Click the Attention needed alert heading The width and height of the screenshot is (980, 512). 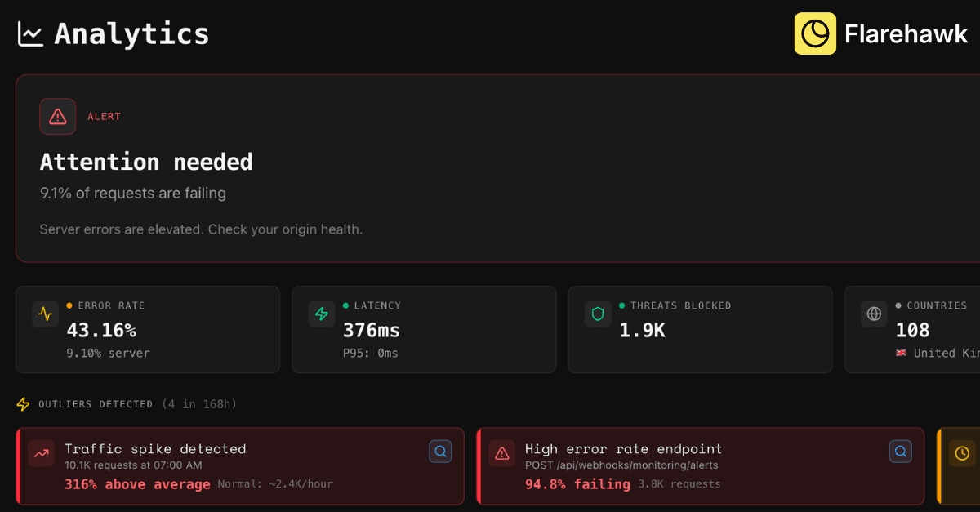(x=146, y=162)
